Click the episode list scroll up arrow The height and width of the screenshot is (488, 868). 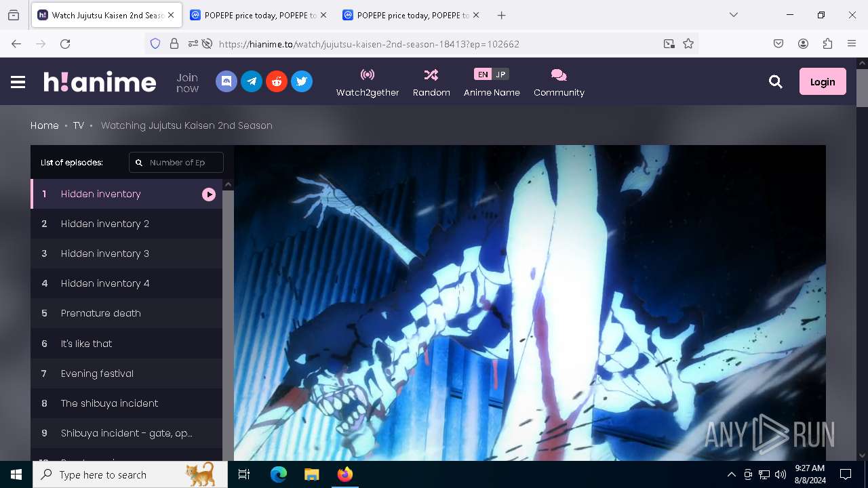tap(229, 184)
